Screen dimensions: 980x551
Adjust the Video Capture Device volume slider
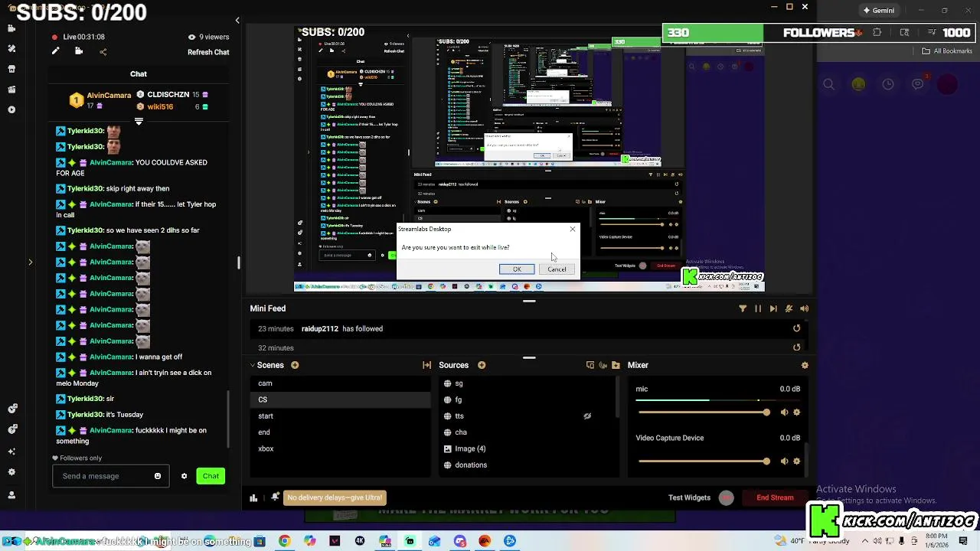pos(703,461)
